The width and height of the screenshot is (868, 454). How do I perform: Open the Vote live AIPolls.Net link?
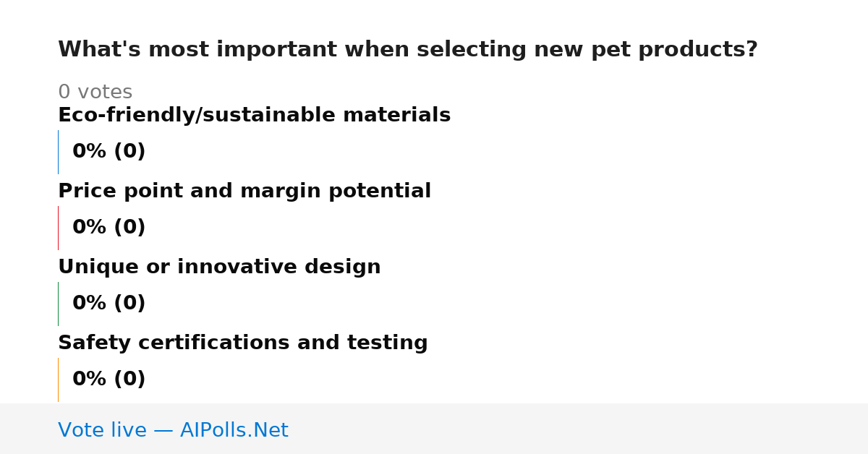(173, 430)
